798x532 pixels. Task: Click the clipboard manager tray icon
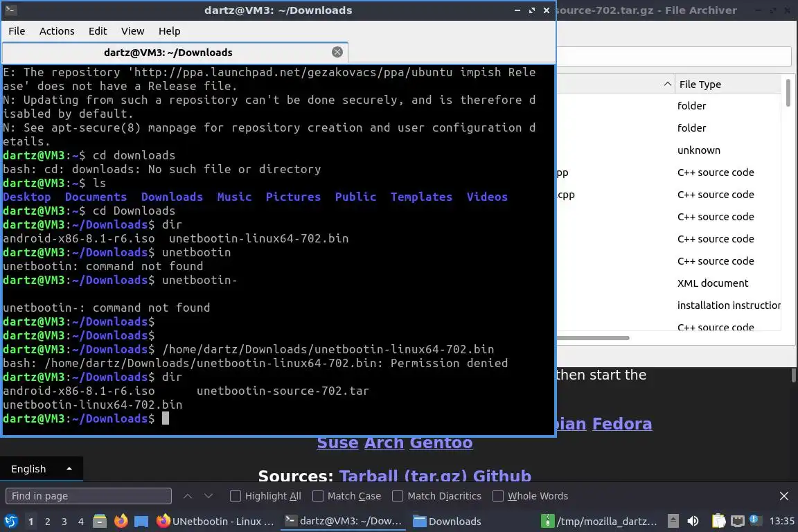pos(718,521)
